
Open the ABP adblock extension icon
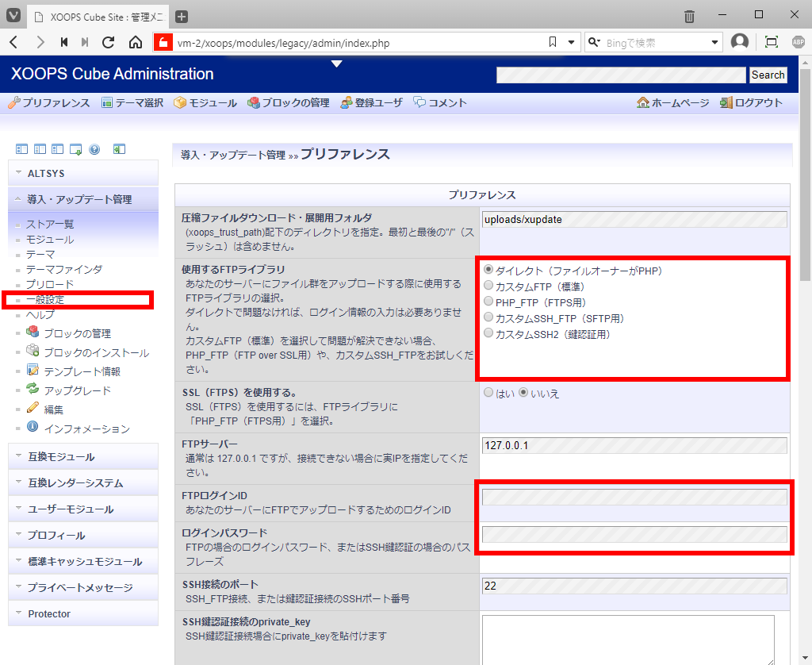798,42
